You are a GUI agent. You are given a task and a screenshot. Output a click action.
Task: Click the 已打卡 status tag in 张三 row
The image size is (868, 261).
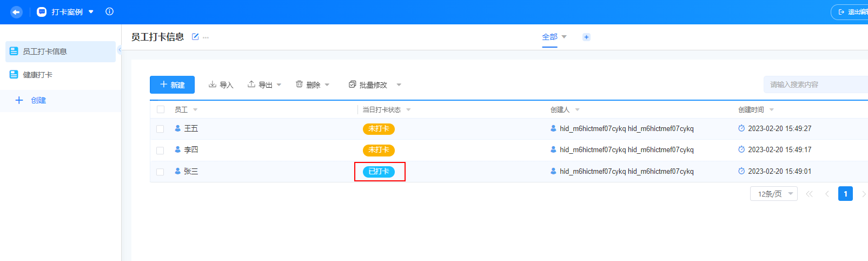(x=379, y=172)
